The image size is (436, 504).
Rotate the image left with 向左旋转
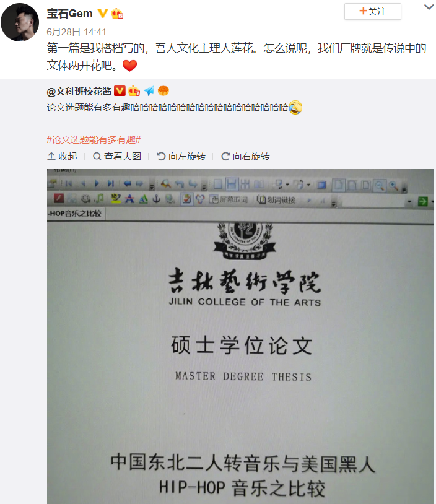(181, 157)
